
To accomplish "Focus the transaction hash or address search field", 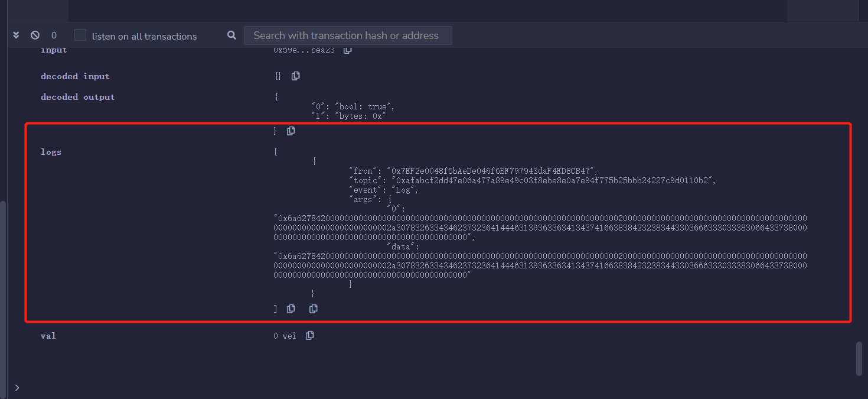I will coord(347,35).
